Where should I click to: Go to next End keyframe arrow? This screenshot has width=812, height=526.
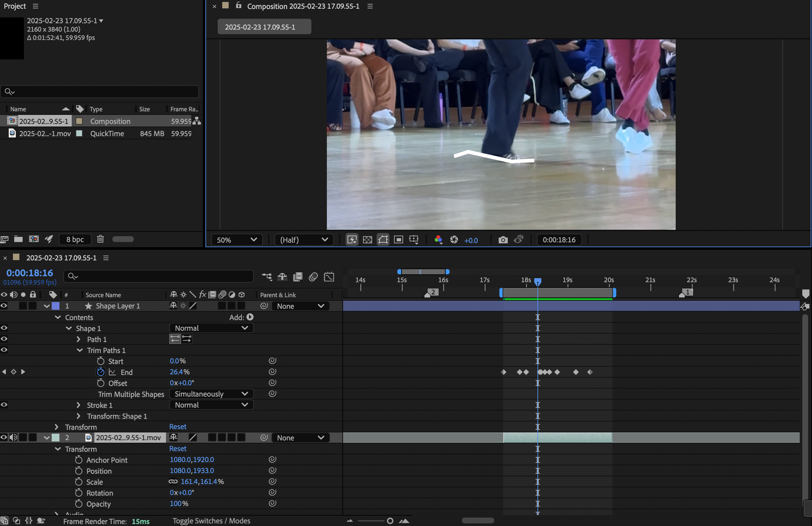tap(23, 372)
